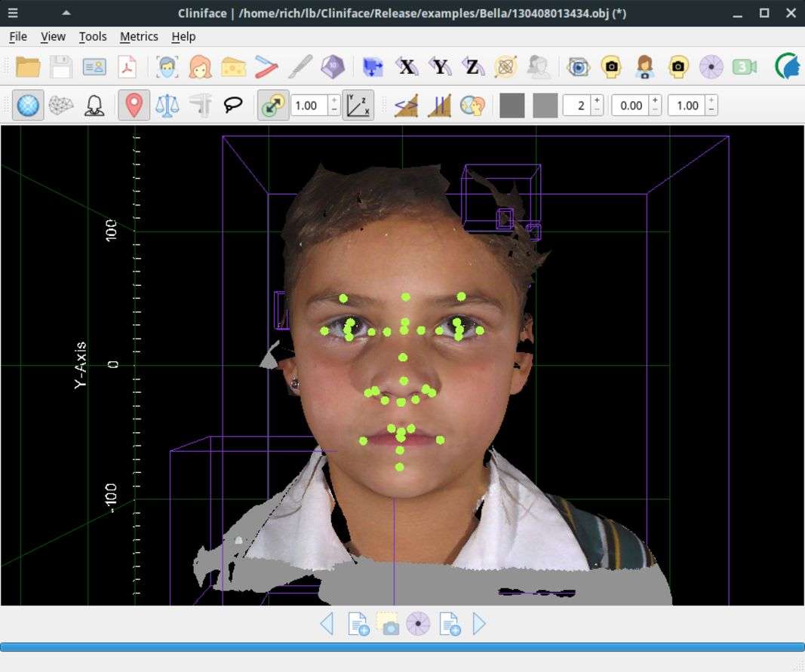Increment the spinbox showing value 2

[597, 100]
